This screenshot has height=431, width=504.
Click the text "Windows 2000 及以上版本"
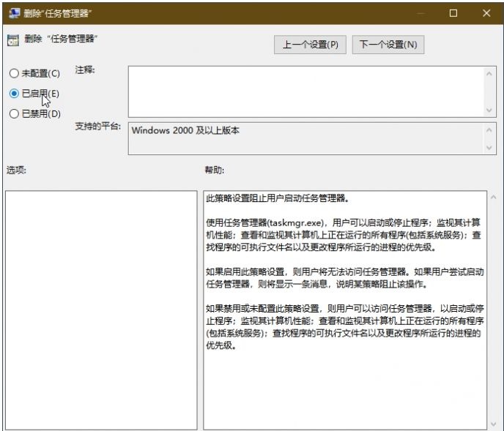point(185,130)
